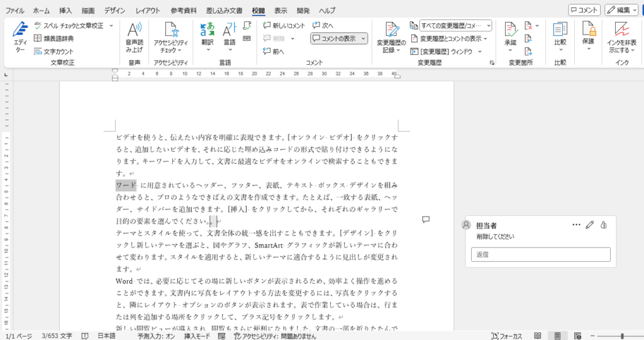Expand the コメントの表示 dropdown arrow

click(364, 38)
